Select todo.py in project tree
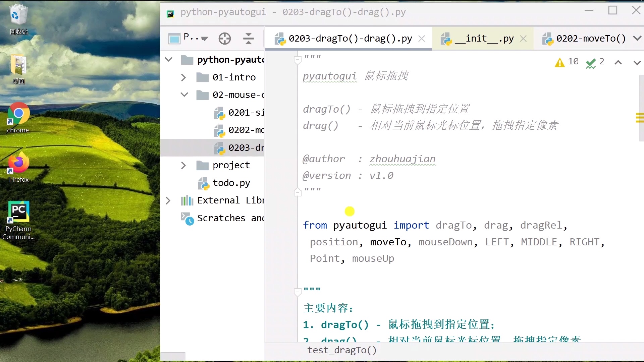 231,183
